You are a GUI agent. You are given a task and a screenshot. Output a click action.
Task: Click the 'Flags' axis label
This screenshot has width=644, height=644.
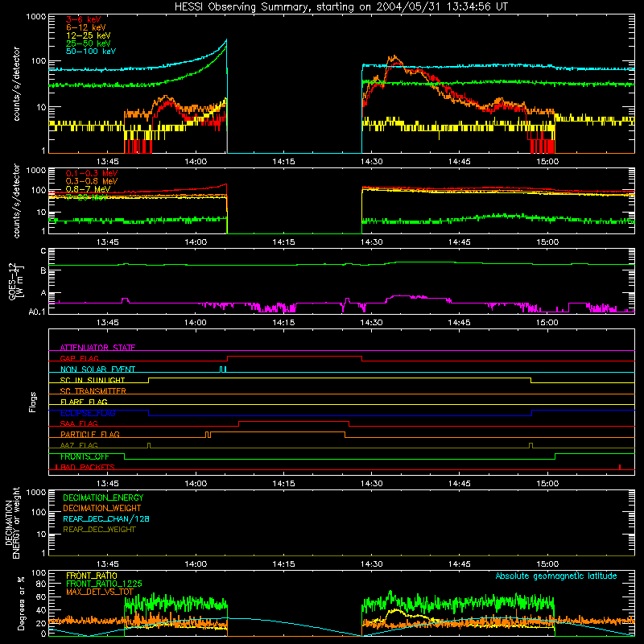(x=32, y=402)
